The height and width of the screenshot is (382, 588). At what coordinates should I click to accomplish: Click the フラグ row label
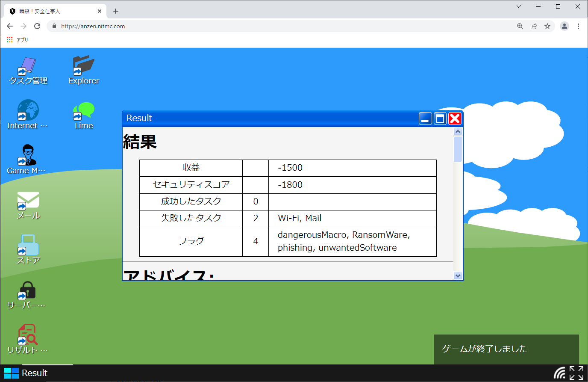click(191, 241)
